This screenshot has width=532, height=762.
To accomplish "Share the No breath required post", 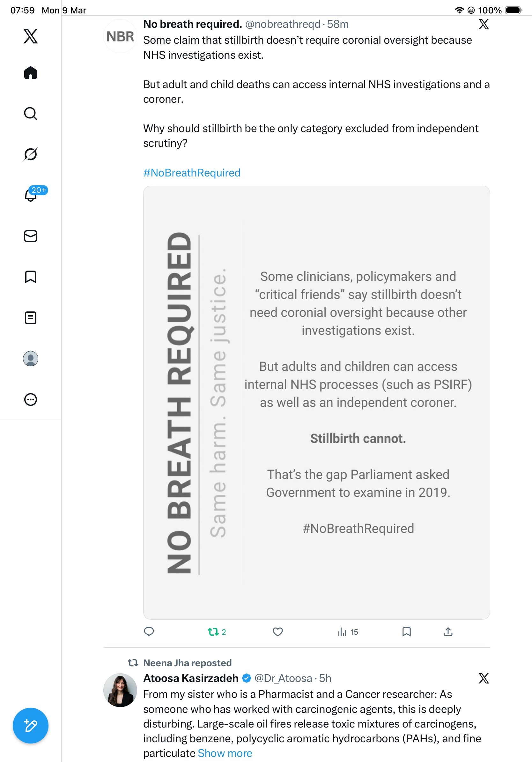I will pyautogui.click(x=448, y=631).
